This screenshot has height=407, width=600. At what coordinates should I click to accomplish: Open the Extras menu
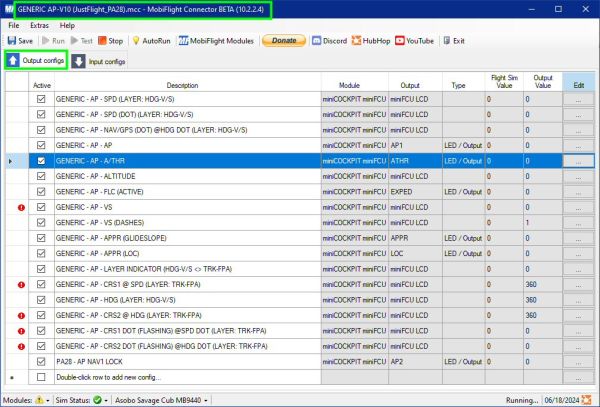point(39,26)
